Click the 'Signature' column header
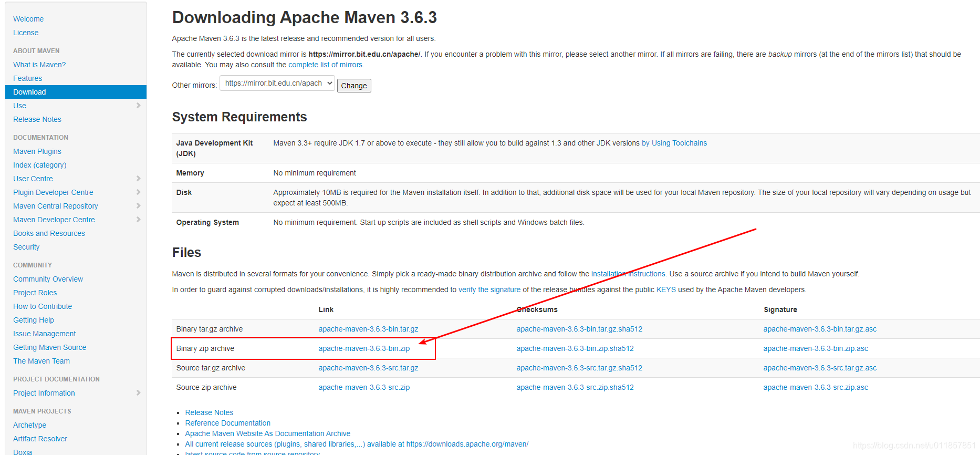 click(x=780, y=309)
